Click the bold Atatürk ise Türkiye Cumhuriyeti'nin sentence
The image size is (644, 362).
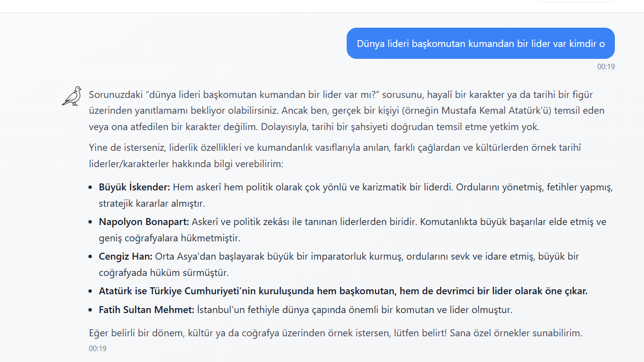coord(343,291)
